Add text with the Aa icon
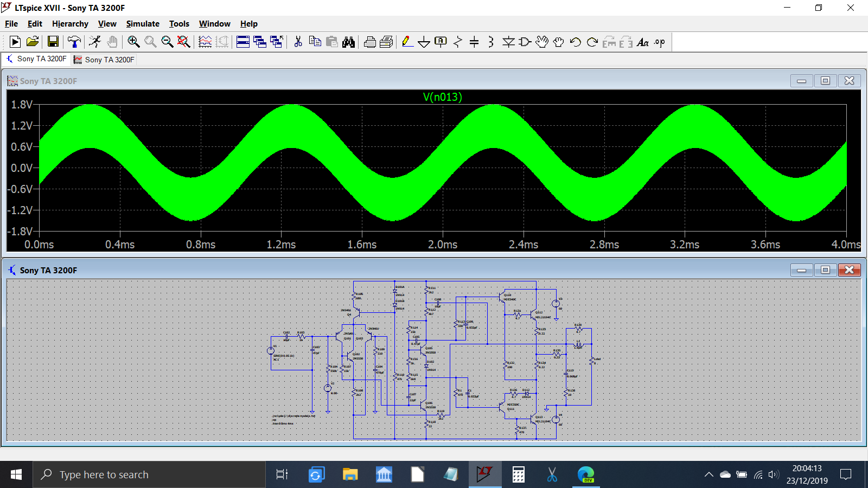 tap(643, 42)
